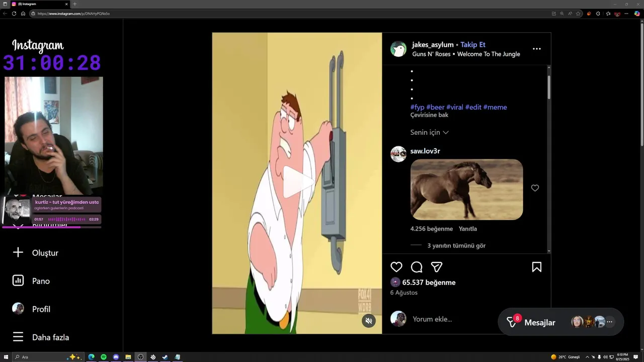Viewport: 644px width, 362px height.
Task: Like the post with the heart icon
Action: (396, 267)
